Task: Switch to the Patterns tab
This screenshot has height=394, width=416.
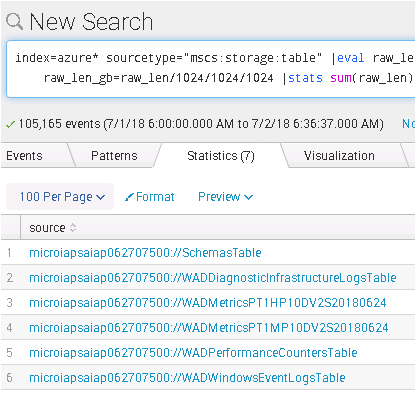Action: coord(114,156)
